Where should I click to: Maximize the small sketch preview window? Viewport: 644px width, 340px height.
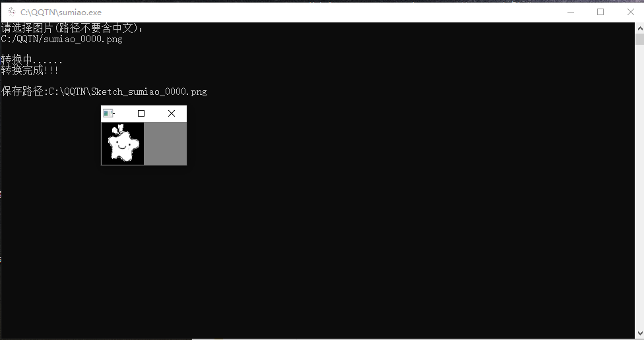pyautogui.click(x=141, y=113)
